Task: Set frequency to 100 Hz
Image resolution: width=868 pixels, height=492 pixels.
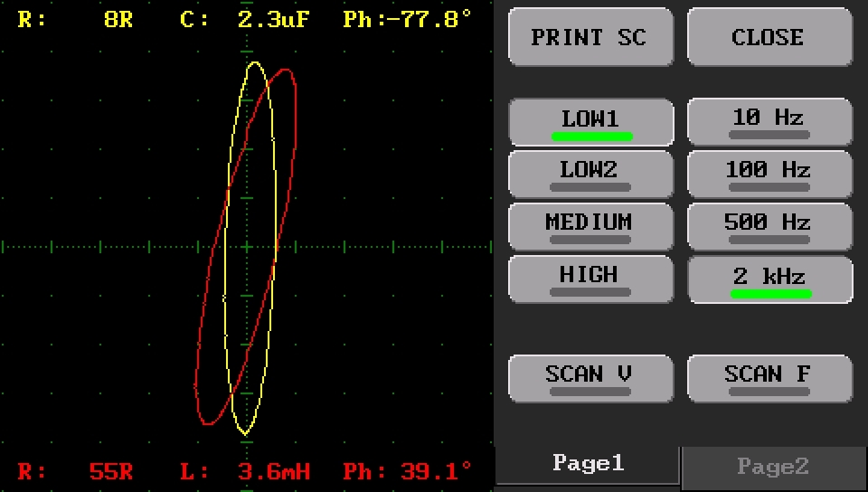Action: (769, 175)
